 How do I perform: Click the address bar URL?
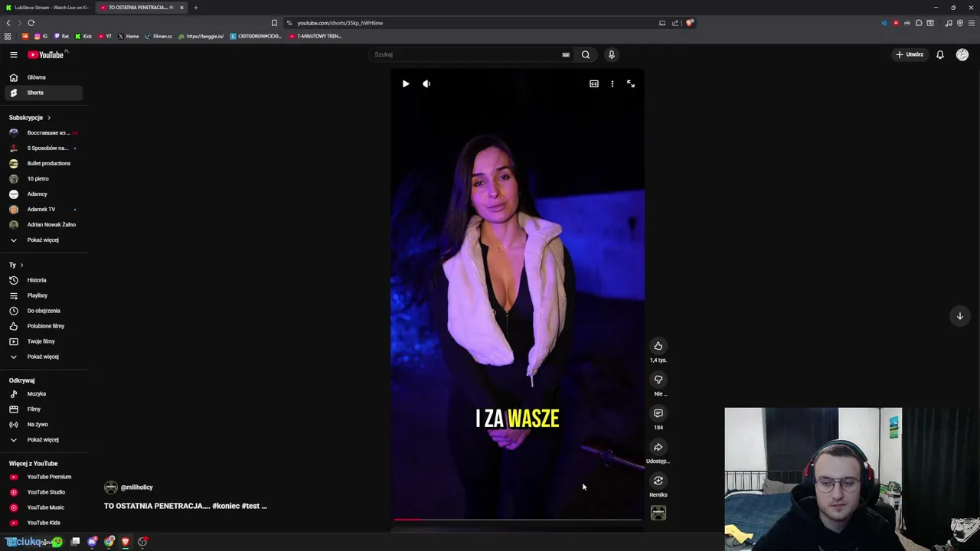340,23
